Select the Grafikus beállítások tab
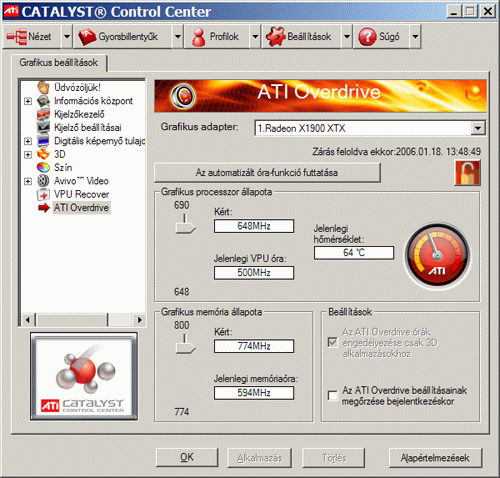This screenshot has width=500, height=478. [x=59, y=63]
